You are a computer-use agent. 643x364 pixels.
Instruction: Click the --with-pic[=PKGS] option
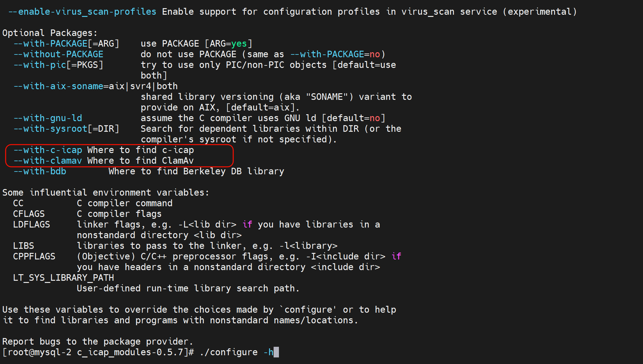click(x=58, y=65)
